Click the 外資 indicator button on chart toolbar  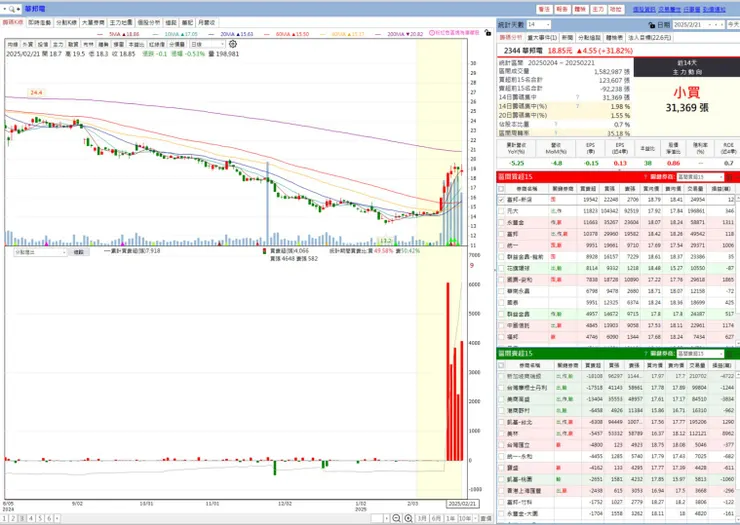click(28, 44)
